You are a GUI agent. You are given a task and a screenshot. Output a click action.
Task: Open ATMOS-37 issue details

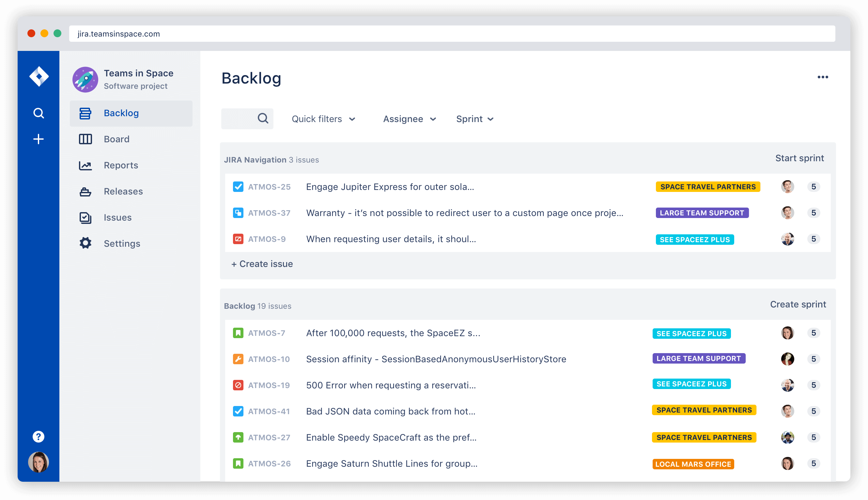point(269,213)
